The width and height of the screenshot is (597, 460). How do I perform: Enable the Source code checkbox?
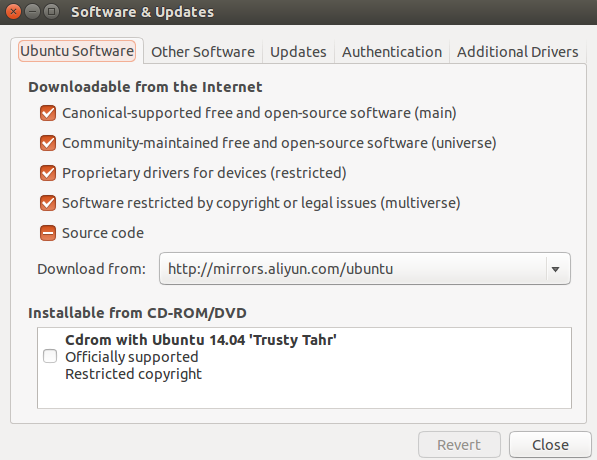point(48,233)
